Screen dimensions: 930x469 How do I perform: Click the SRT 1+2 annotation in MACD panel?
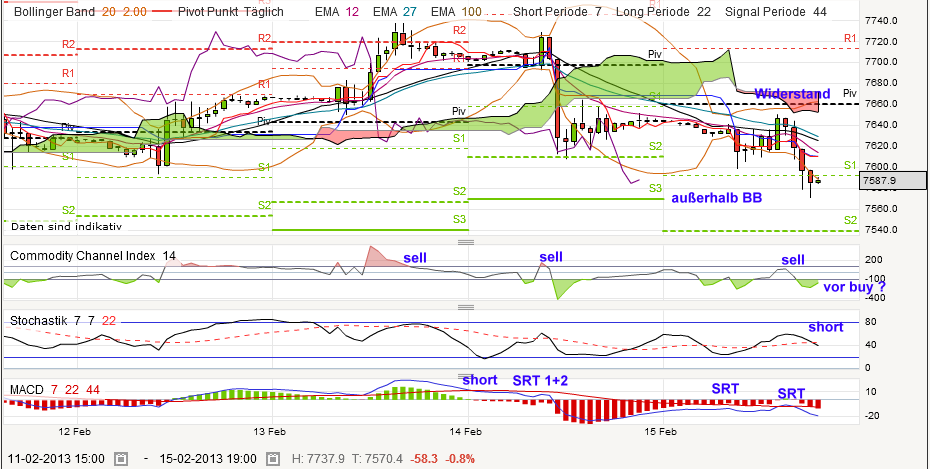[x=540, y=380]
